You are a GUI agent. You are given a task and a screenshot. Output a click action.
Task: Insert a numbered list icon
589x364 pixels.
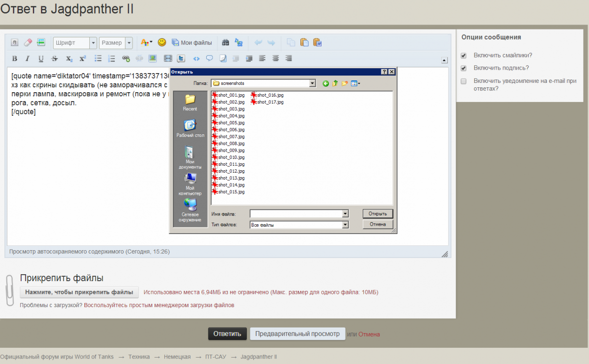coord(111,58)
